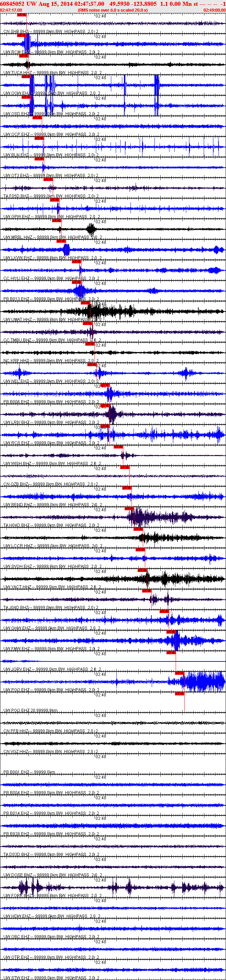Select the UW TUCA HHZ station label
The width and height of the screenshot is (226, 980).
click(x=52, y=73)
